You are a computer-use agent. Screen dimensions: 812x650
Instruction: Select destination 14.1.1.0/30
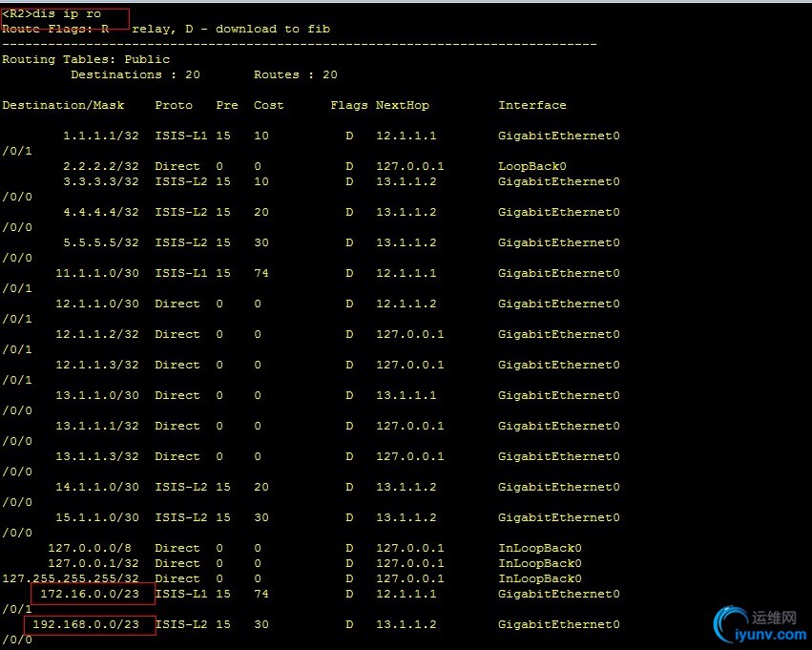coord(97,487)
